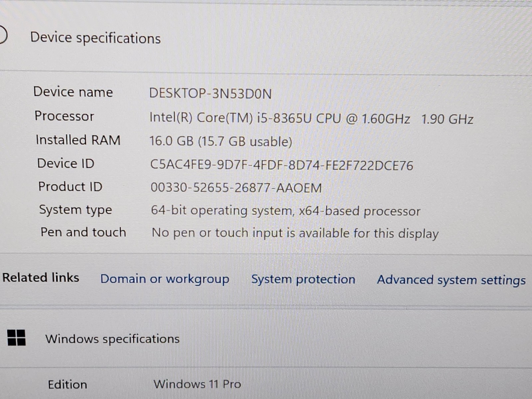Click the Product ID label
532x399 pixels.
70,187
